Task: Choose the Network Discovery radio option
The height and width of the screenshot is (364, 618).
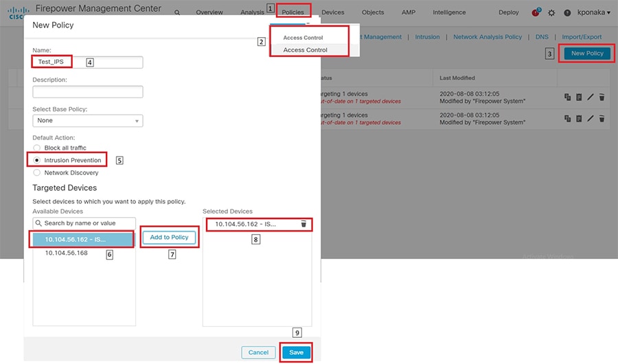Action: coord(36,173)
